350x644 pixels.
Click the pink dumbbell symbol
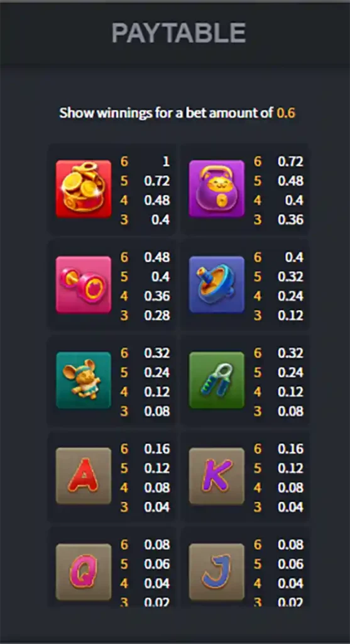(x=84, y=285)
